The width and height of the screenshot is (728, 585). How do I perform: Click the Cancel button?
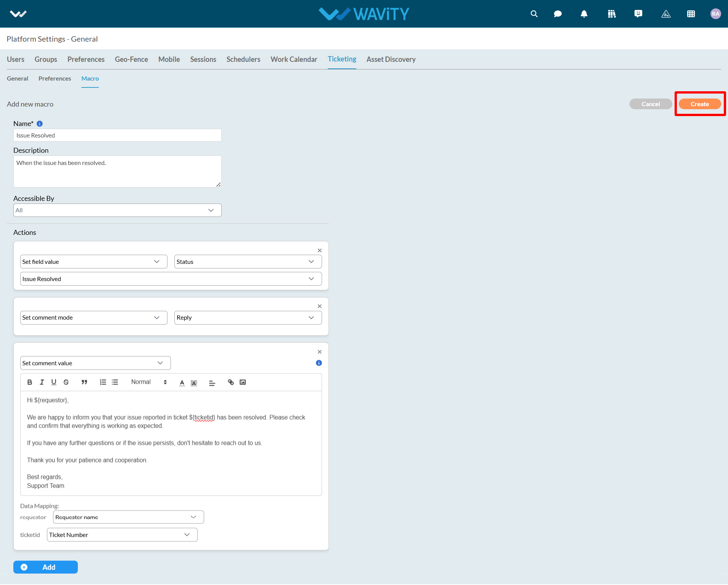651,104
